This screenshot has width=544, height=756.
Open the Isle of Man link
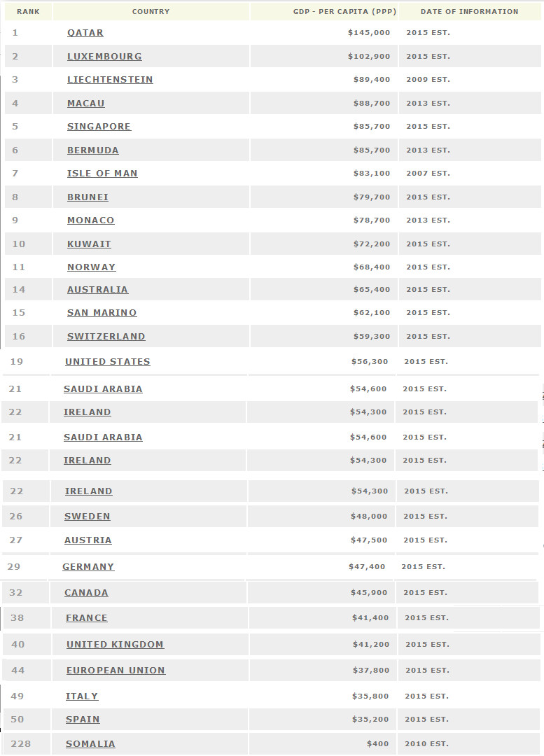click(102, 173)
